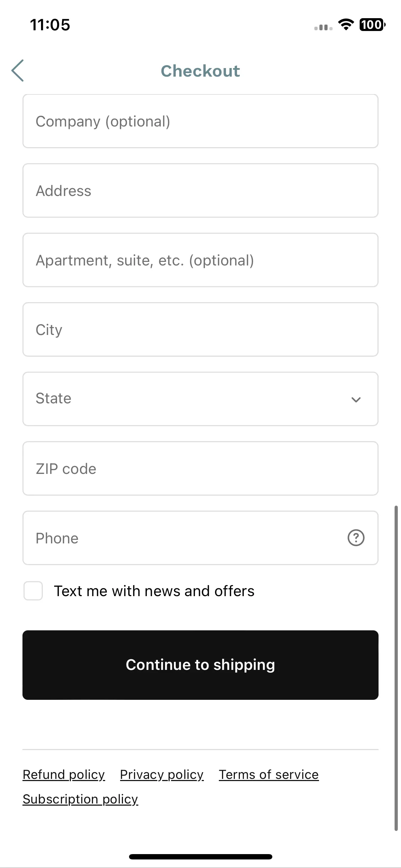Image resolution: width=401 pixels, height=868 pixels.
Task: Click the vertical scrollbar on the right
Action: (396, 668)
